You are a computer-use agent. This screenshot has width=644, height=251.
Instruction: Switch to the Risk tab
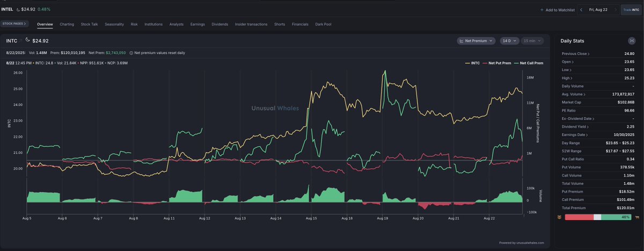pyautogui.click(x=134, y=24)
